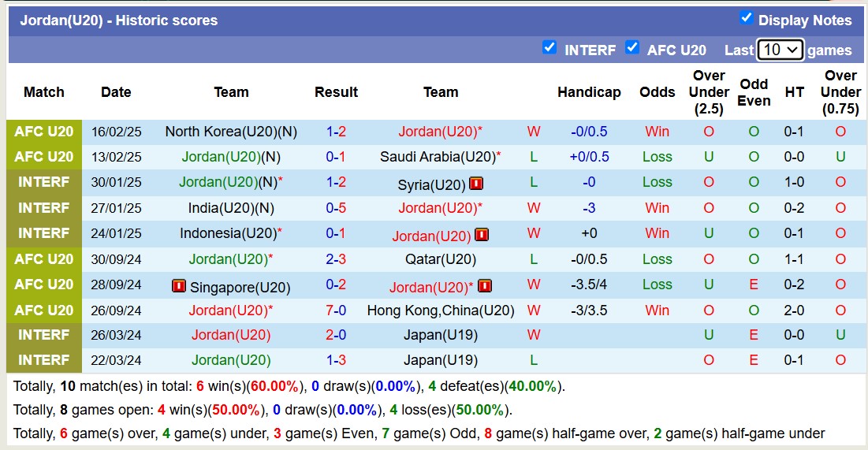Image resolution: width=868 pixels, height=450 pixels.
Task: Toggle the AFC U20 filter checkbox
Action: [x=632, y=48]
